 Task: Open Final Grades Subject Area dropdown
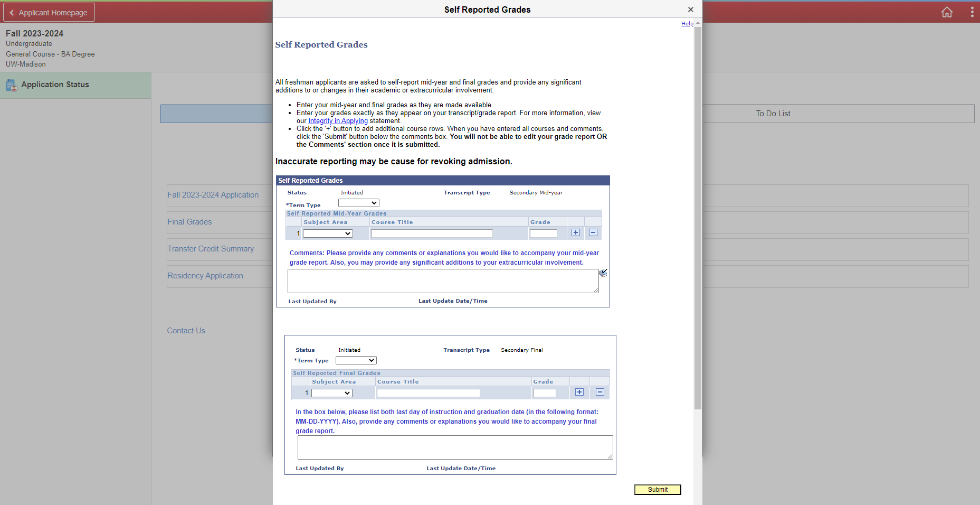click(x=332, y=393)
